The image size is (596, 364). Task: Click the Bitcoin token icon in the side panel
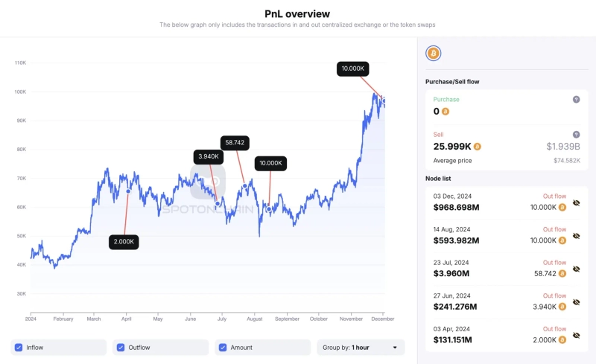[433, 54]
